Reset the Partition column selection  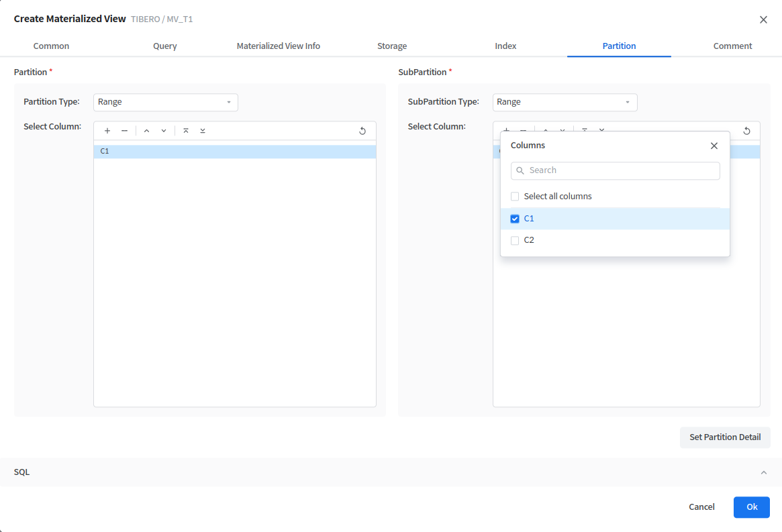point(362,131)
